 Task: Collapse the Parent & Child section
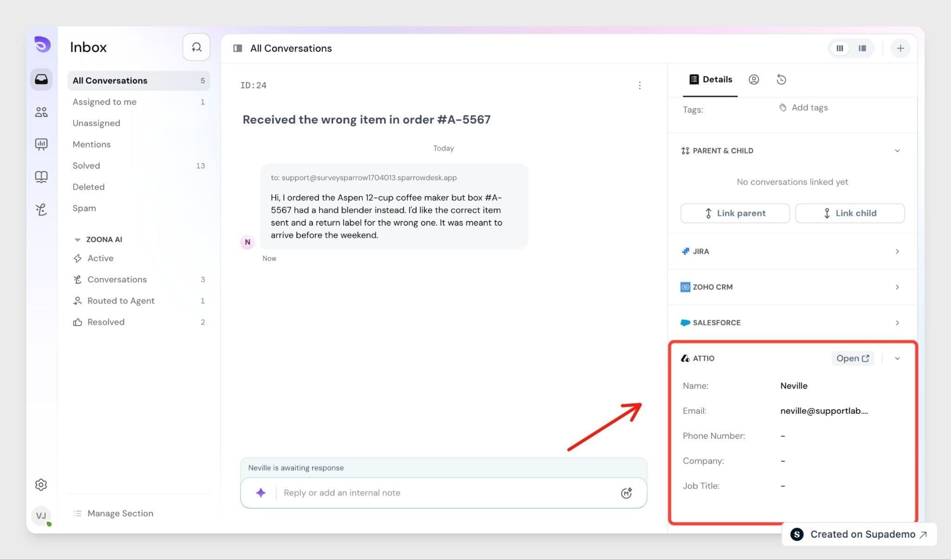coord(897,151)
